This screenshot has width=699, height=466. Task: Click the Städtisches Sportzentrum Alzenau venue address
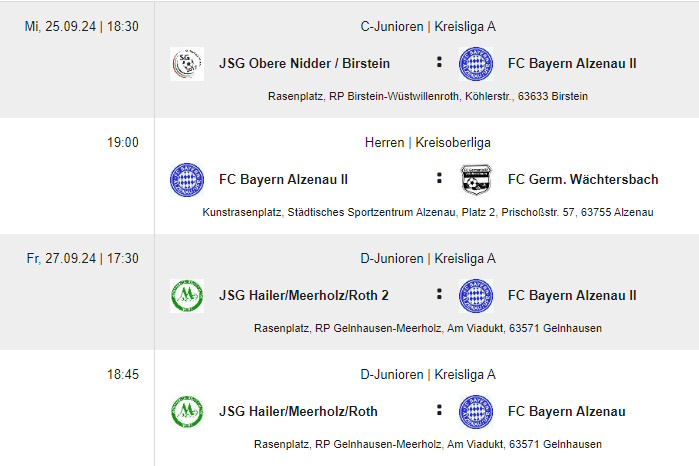[x=428, y=212]
